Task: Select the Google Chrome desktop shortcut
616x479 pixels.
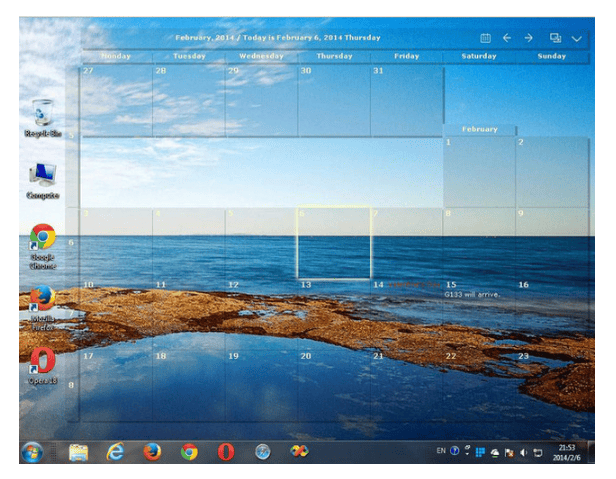Action: point(43,247)
